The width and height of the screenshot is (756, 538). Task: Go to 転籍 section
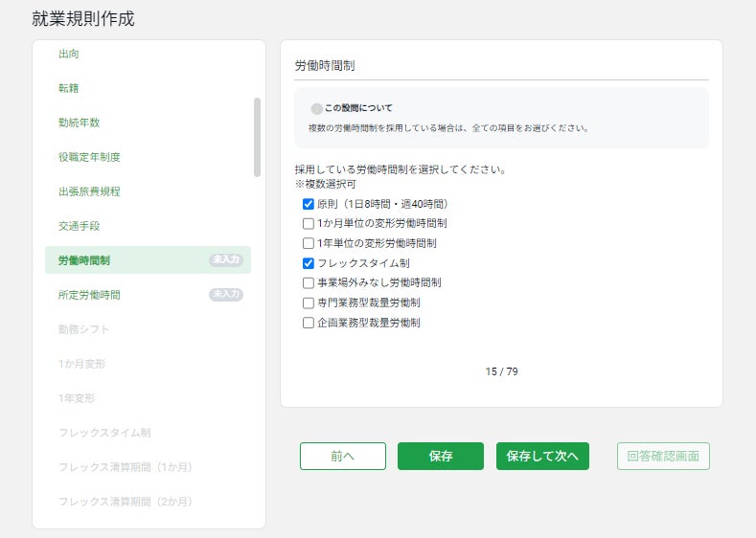(69, 88)
